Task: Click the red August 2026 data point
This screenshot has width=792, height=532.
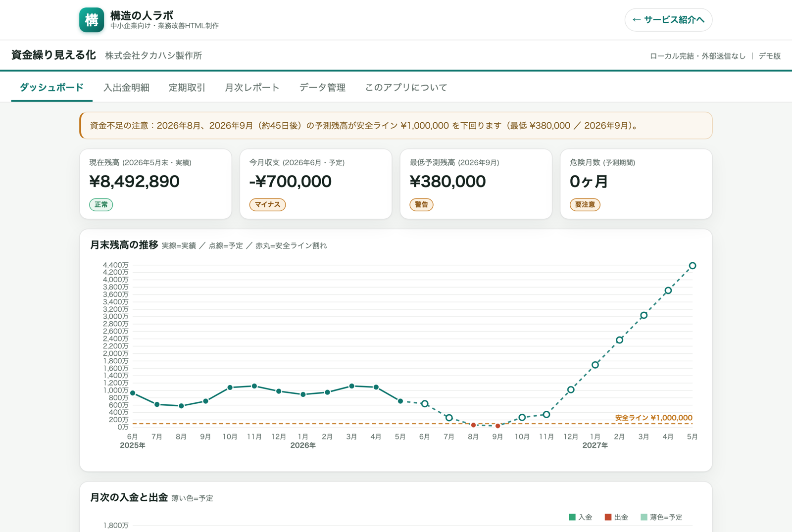Action: (x=473, y=425)
